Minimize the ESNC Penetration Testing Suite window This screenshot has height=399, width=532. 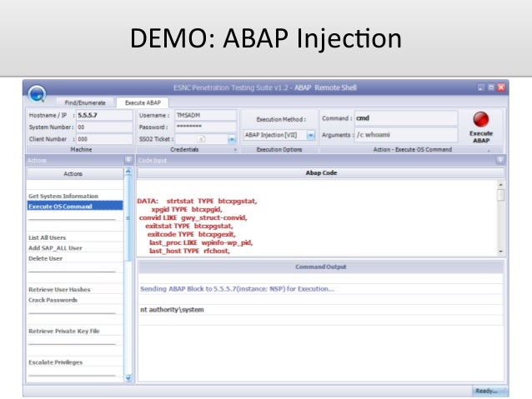[480, 87]
